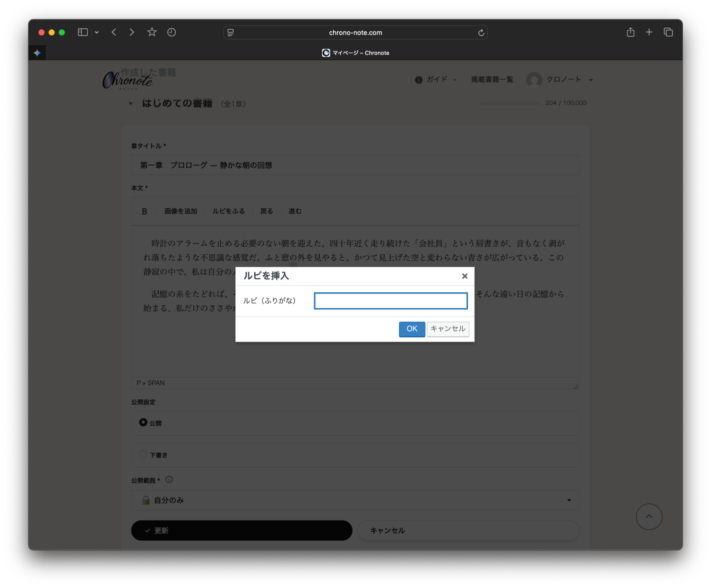Open the browser history clock icon
Screen dimensions: 711x588
pyautogui.click(x=171, y=32)
